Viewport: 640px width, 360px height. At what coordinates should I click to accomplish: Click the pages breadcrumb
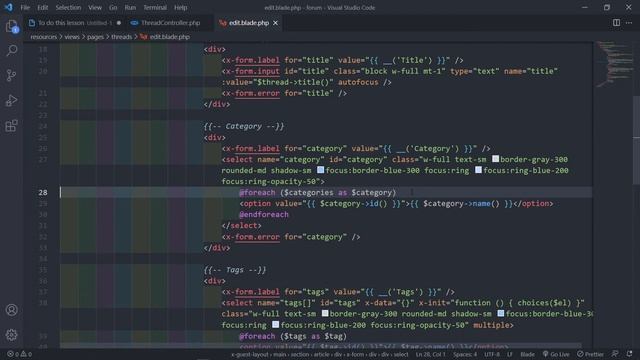(x=95, y=37)
